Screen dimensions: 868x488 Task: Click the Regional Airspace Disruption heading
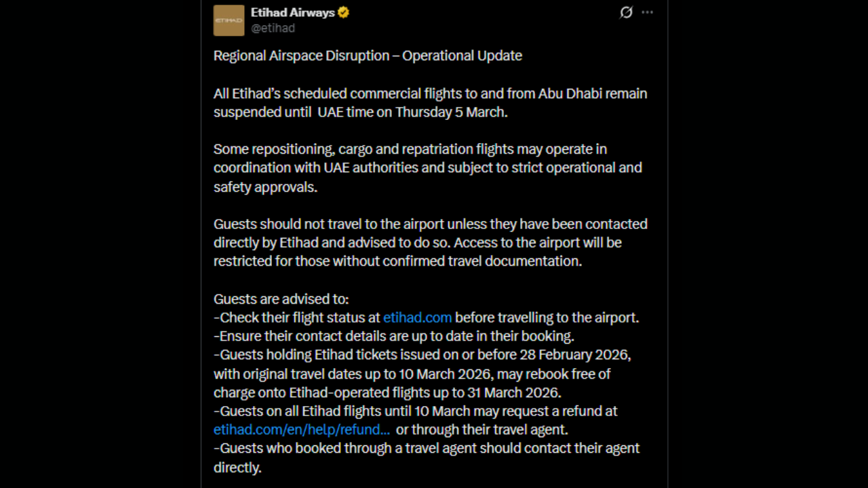coord(368,55)
